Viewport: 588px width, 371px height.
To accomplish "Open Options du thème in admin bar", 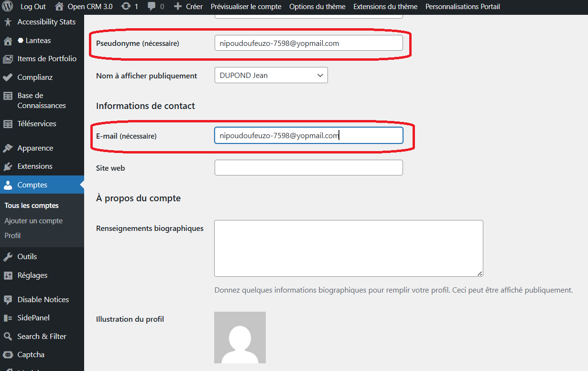I will point(317,7).
